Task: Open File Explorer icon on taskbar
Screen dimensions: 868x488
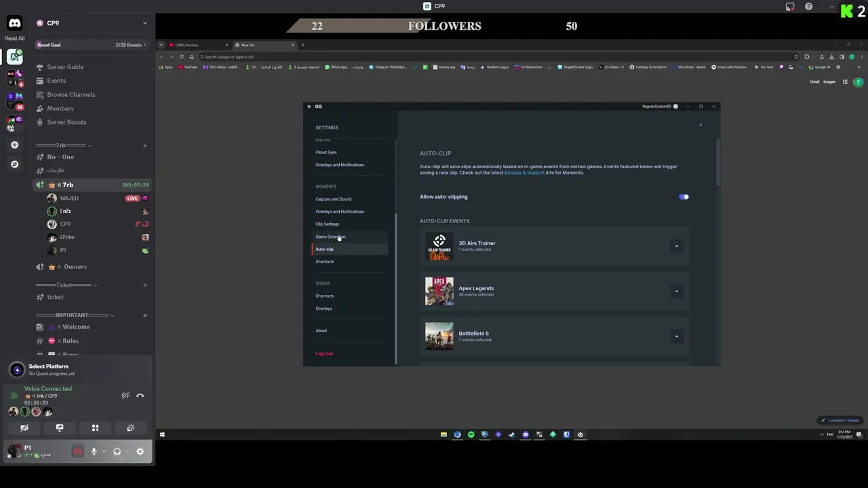Action: (443, 434)
